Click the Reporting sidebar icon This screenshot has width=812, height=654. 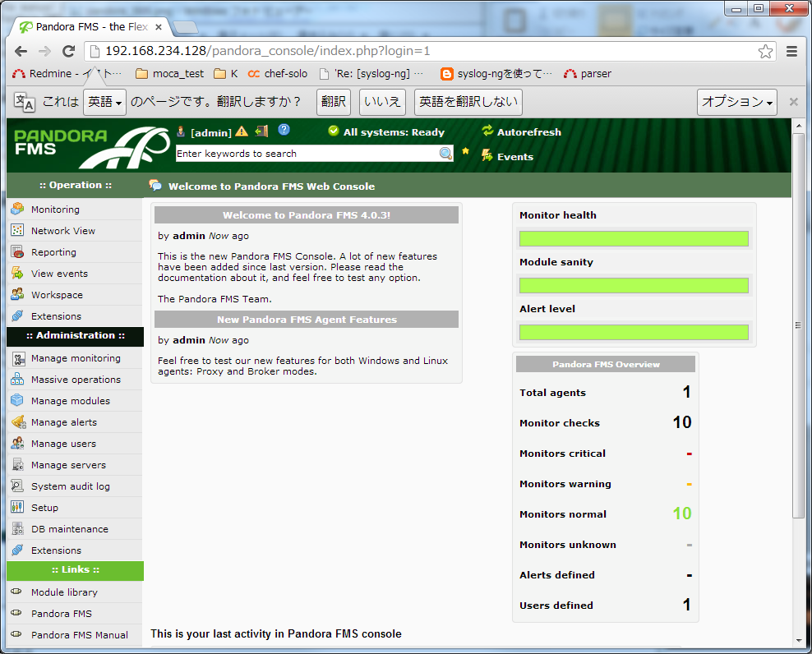[x=17, y=252]
